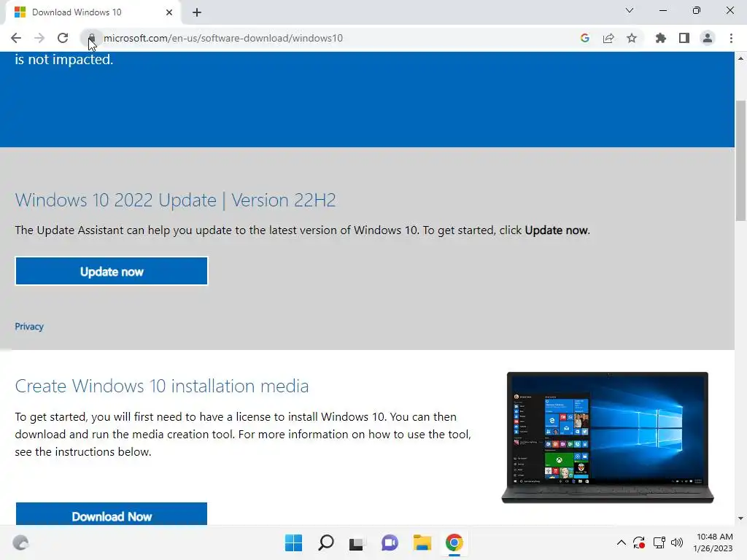Open a new tab with the plus button
Image resolution: width=747 pixels, height=560 pixels.
197,12
